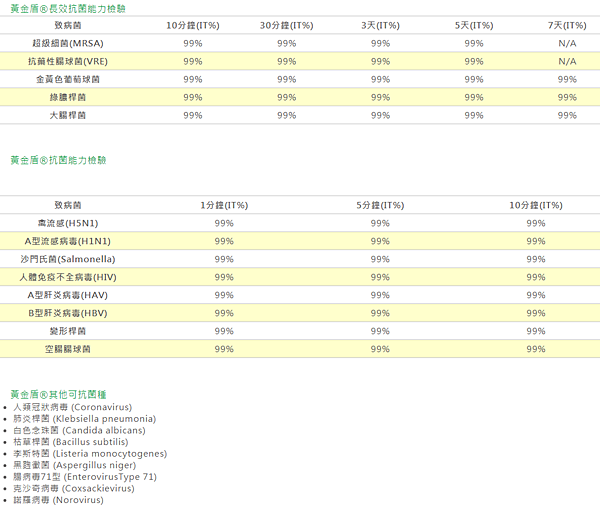Click the list item 黑麴黴菌 (Aspergillus niger)
The width and height of the screenshot is (600, 510).
click(75, 465)
